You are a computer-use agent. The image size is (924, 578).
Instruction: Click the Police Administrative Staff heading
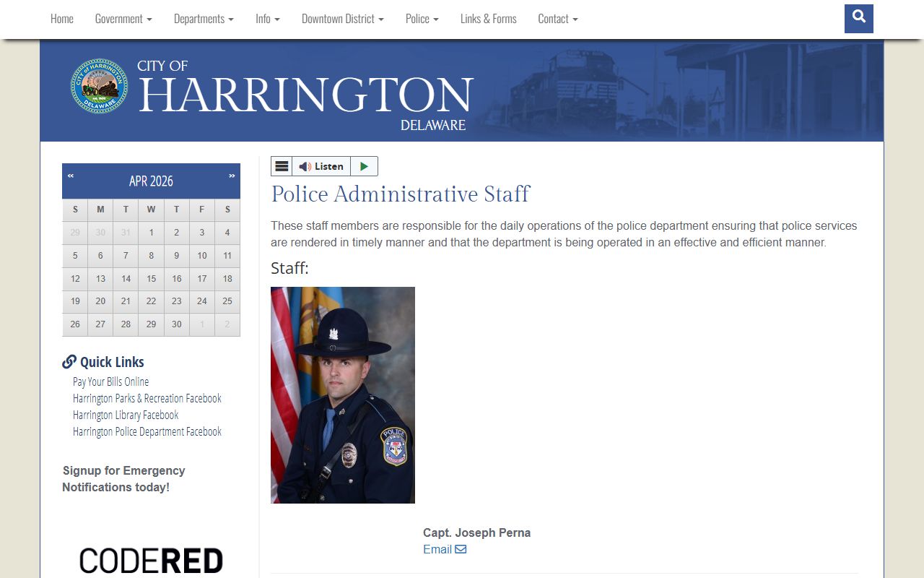[x=401, y=194]
